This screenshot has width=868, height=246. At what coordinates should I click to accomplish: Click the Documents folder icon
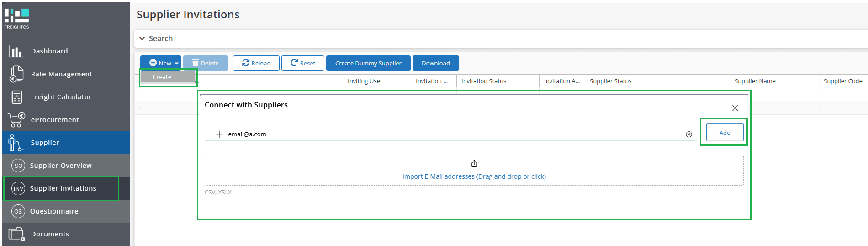coord(16,234)
